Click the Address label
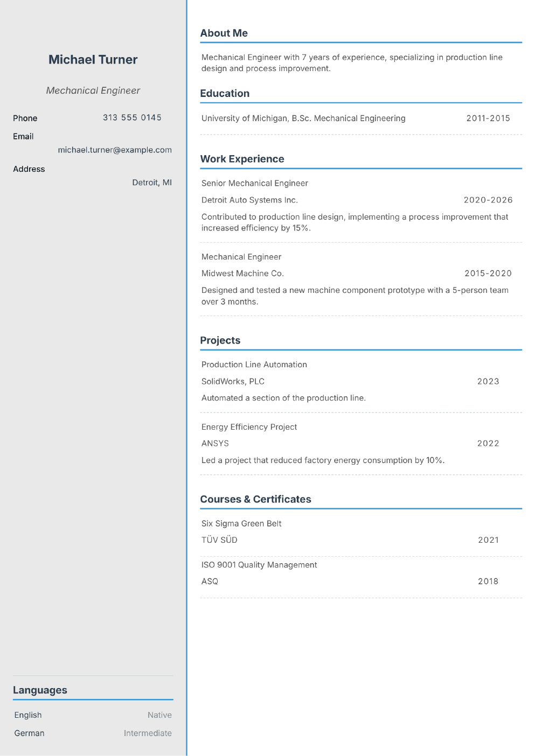Screen dimensions: 535x756 point(29,169)
